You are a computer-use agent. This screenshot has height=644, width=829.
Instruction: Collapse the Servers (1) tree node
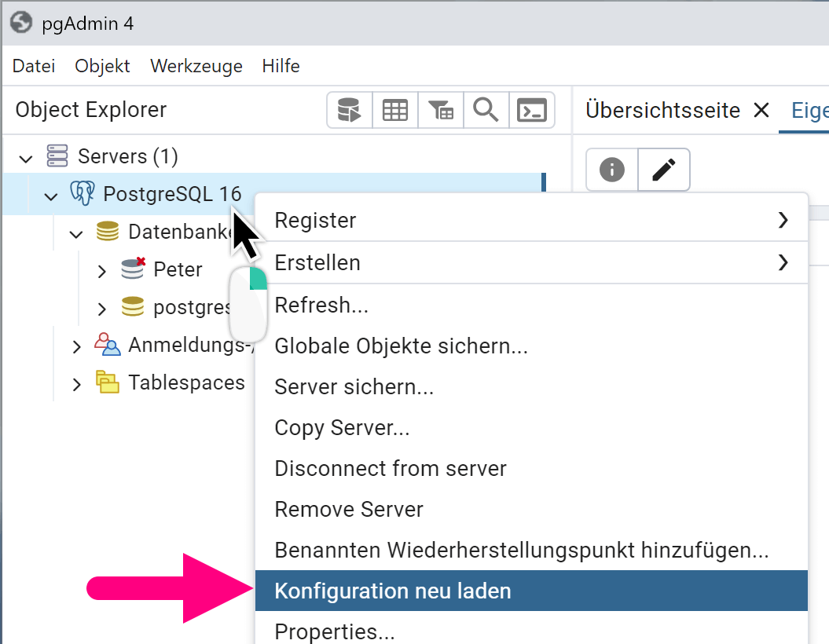pyautogui.click(x=26, y=157)
